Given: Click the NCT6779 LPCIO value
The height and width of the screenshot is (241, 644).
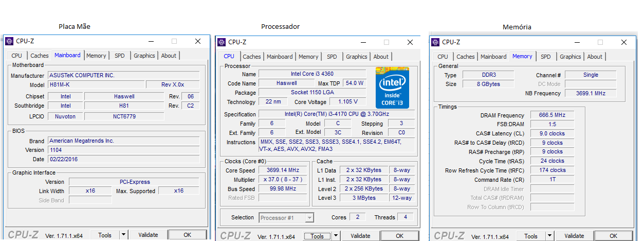Looking at the screenshot, I should pos(124,116).
